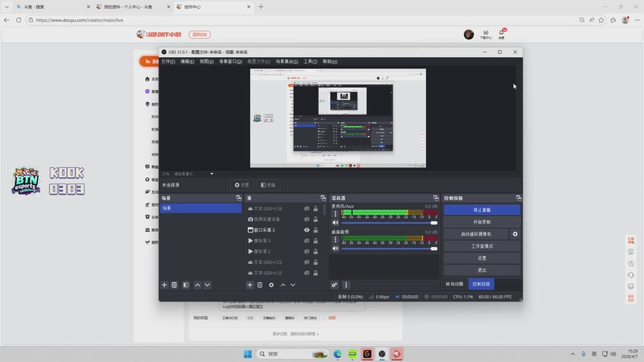Delete the selected scene with trash icon

[x=175, y=285]
